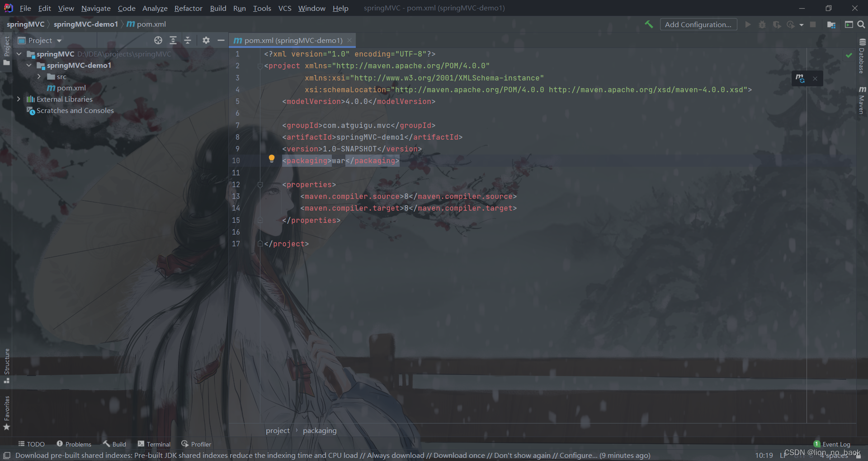Open the Build tool window
The height and width of the screenshot is (461, 868).
coord(115,444)
